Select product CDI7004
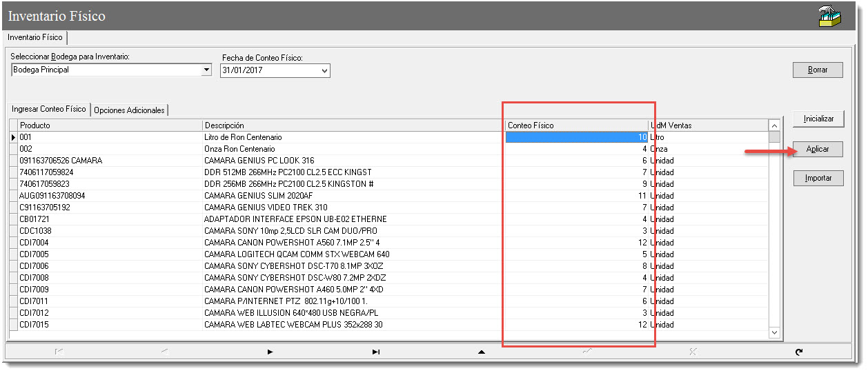The height and width of the screenshot is (373, 868). (x=34, y=243)
